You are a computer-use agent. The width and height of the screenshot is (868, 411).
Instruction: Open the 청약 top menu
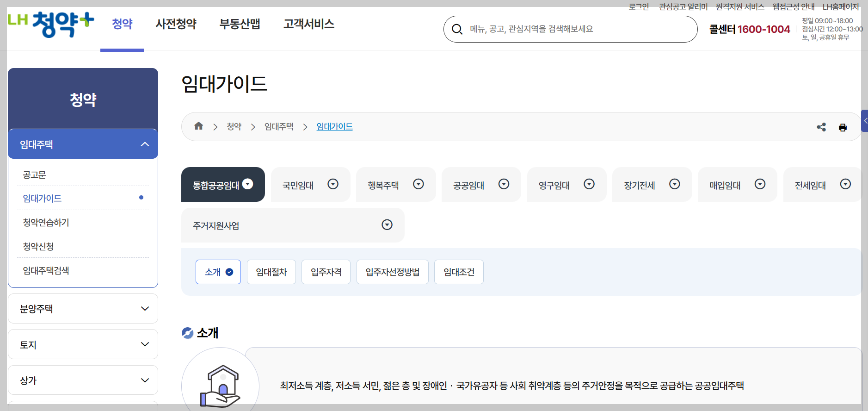tap(122, 24)
